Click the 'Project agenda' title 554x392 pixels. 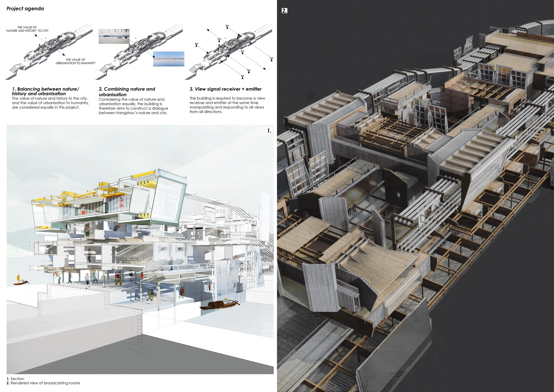pyautogui.click(x=25, y=9)
